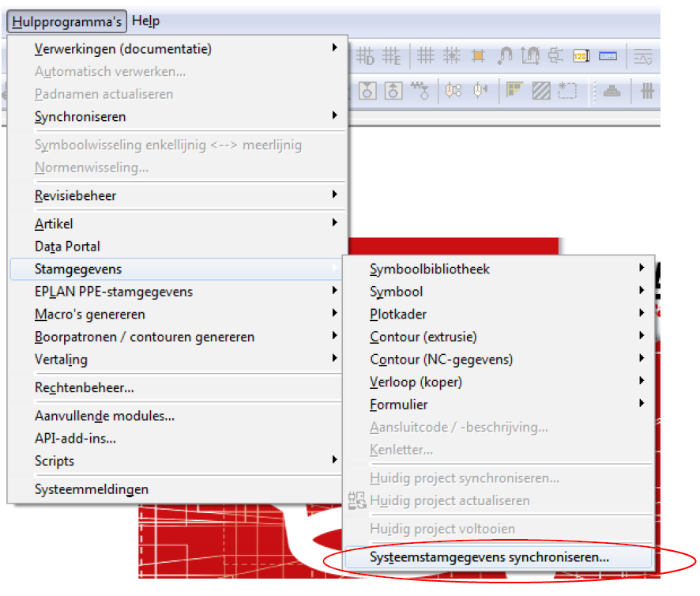Click the lines with sine wave icon
700x596 pixels.
click(x=643, y=57)
